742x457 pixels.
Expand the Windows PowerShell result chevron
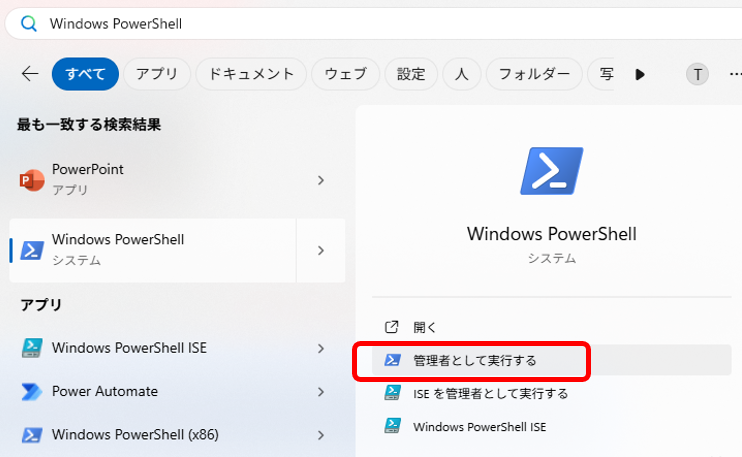[x=321, y=250]
